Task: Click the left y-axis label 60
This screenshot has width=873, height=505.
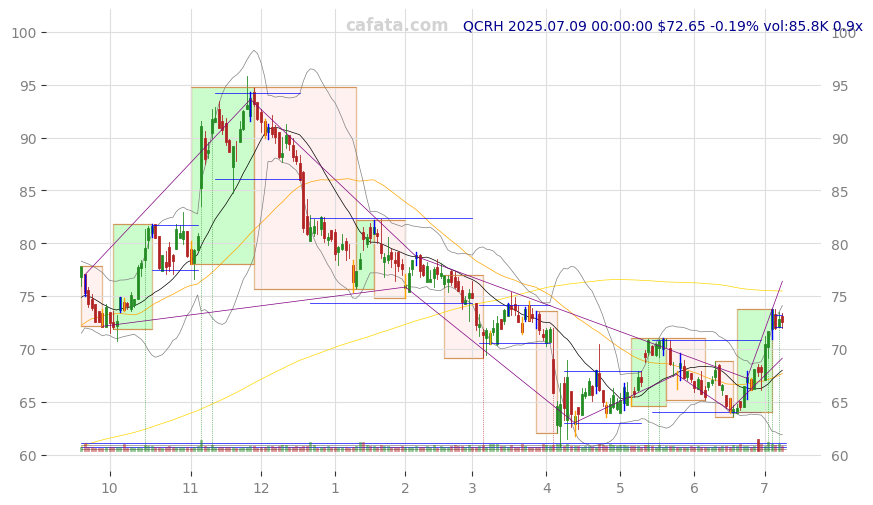Action: coord(28,456)
